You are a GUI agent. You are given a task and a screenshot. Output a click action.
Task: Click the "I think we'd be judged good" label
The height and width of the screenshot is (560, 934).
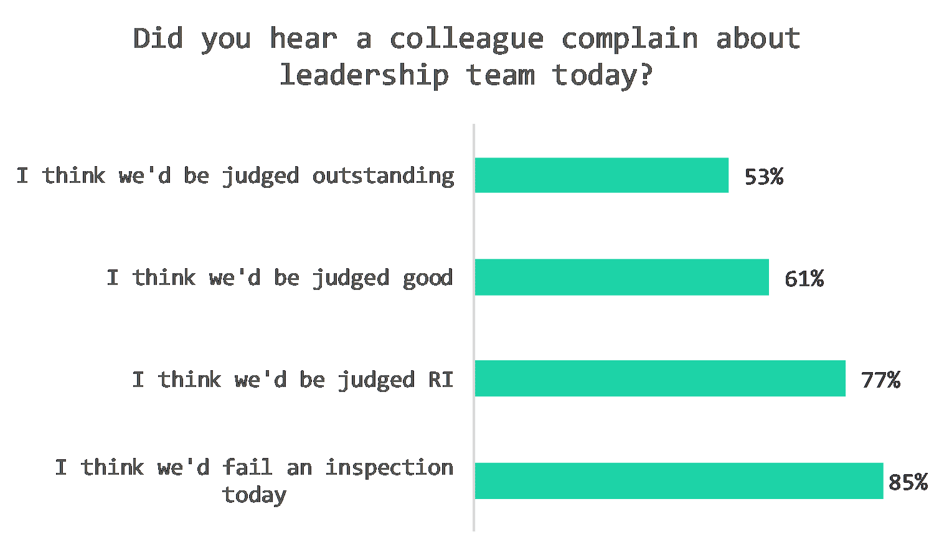(x=280, y=278)
